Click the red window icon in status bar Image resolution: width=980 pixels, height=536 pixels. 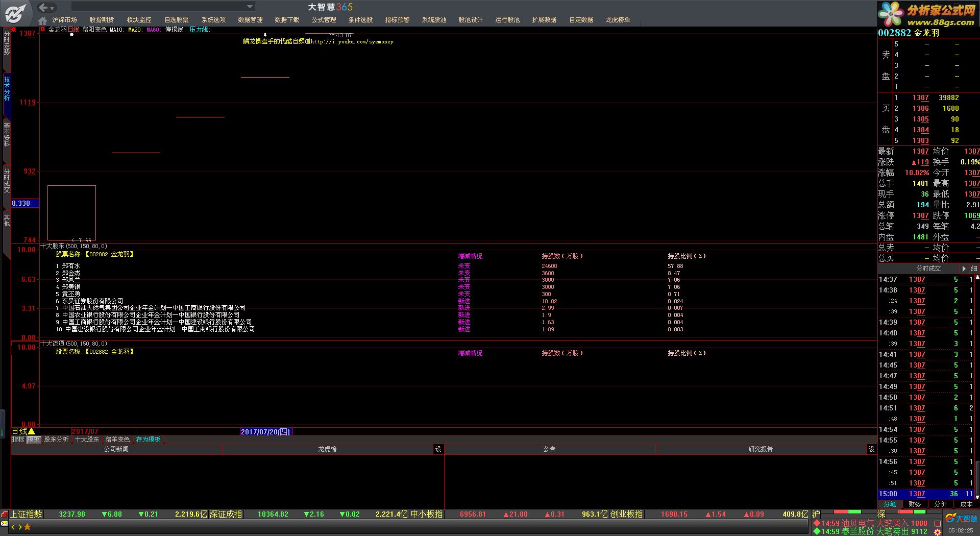[x=5, y=514]
